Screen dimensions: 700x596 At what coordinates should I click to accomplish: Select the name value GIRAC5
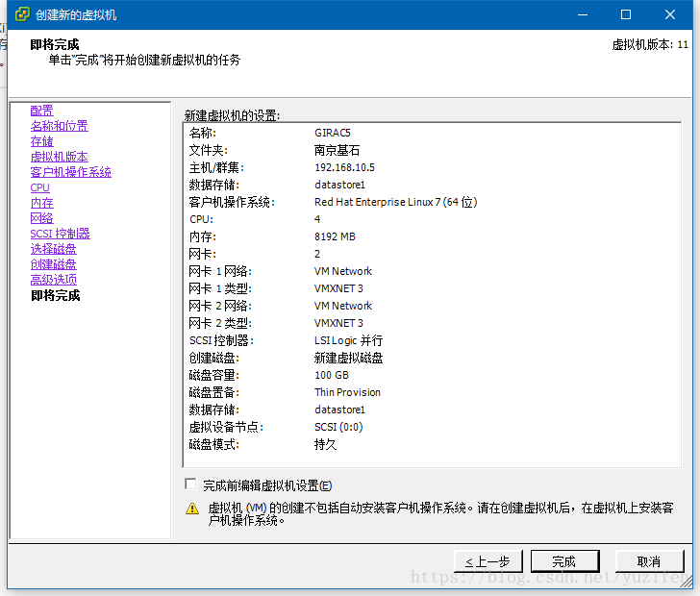333,133
